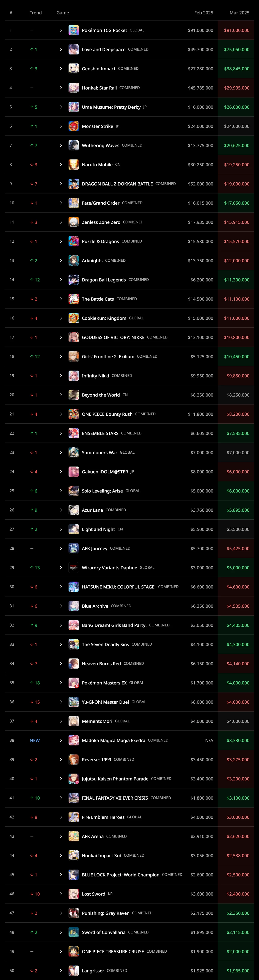Click the Summoners War game icon
The image size is (259, 980).
pyautogui.click(x=74, y=452)
